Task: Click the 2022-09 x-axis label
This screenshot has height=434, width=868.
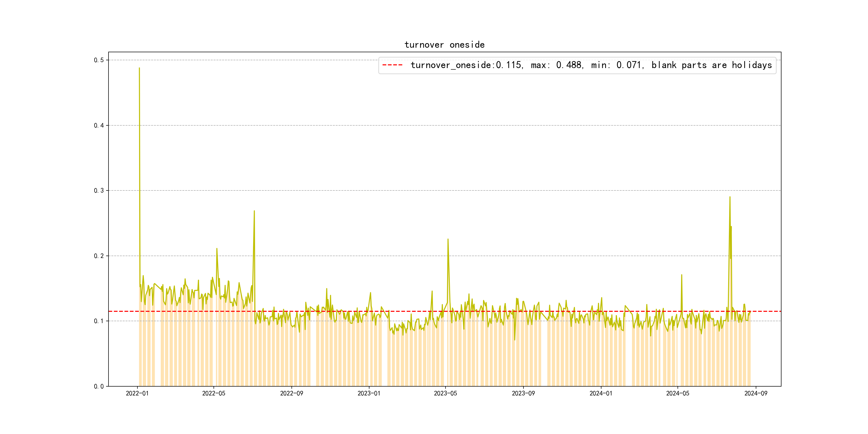Action: point(291,393)
